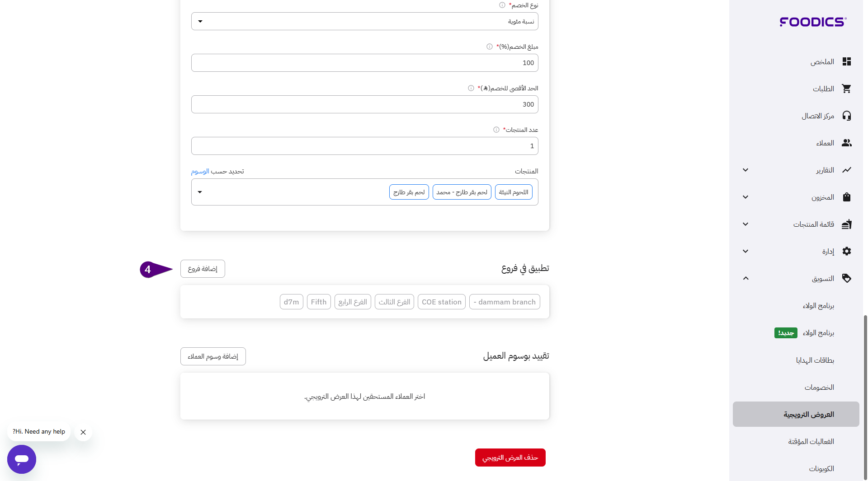868x481 pixels.
Task: Click the red Delete Promotion button
Action: point(510,458)
